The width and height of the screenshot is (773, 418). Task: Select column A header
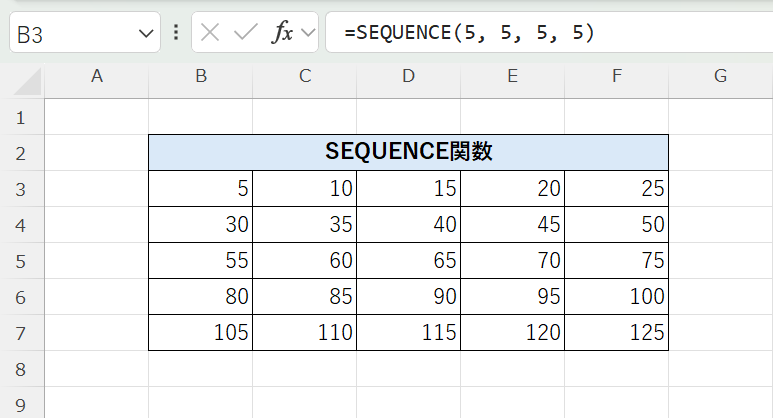97,76
